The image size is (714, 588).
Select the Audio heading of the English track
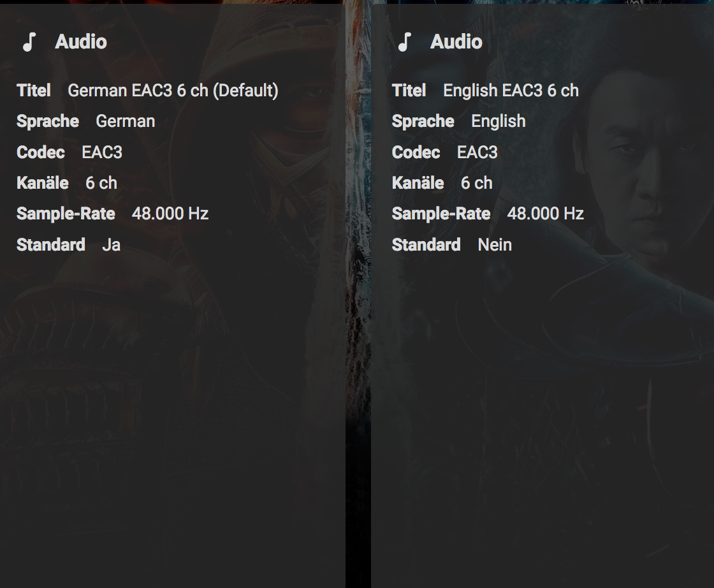456,42
